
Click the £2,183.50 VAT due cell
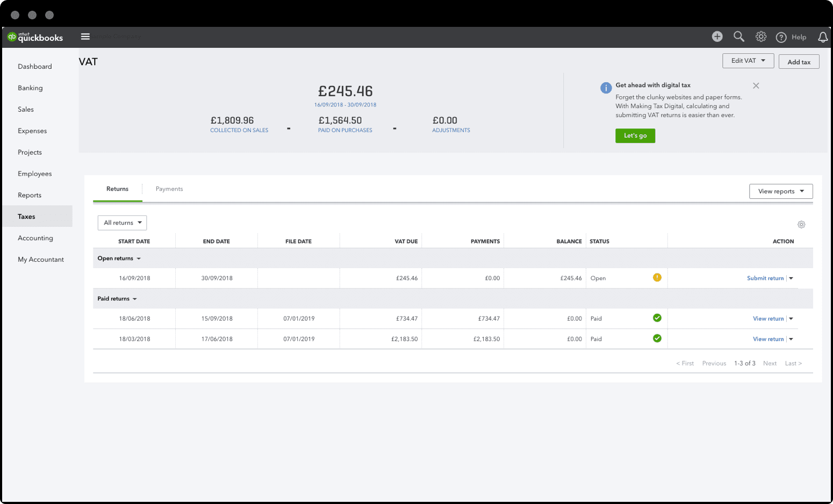point(404,339)
